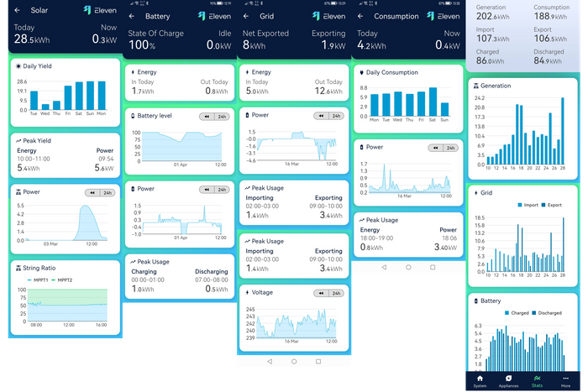Step back on the Battery level chart
Screen dimensions: 588x392
click(205, 116)
